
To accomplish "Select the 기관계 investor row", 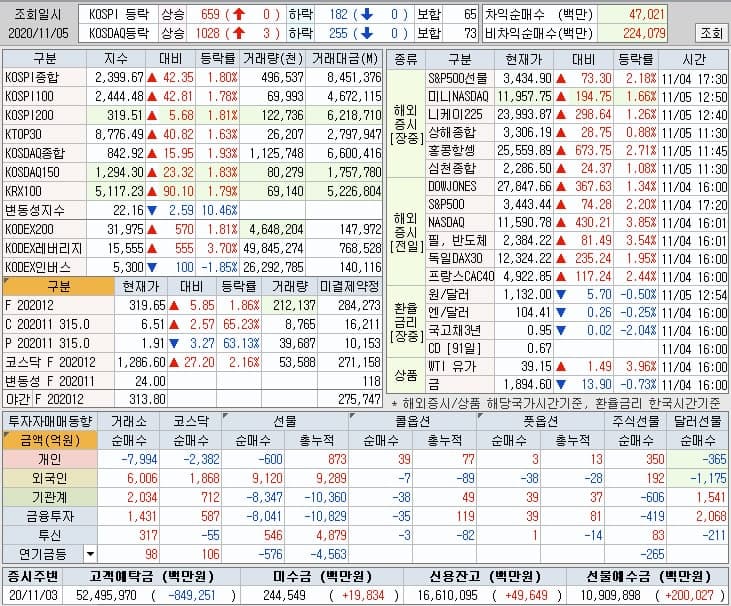I will coord(365,497).
